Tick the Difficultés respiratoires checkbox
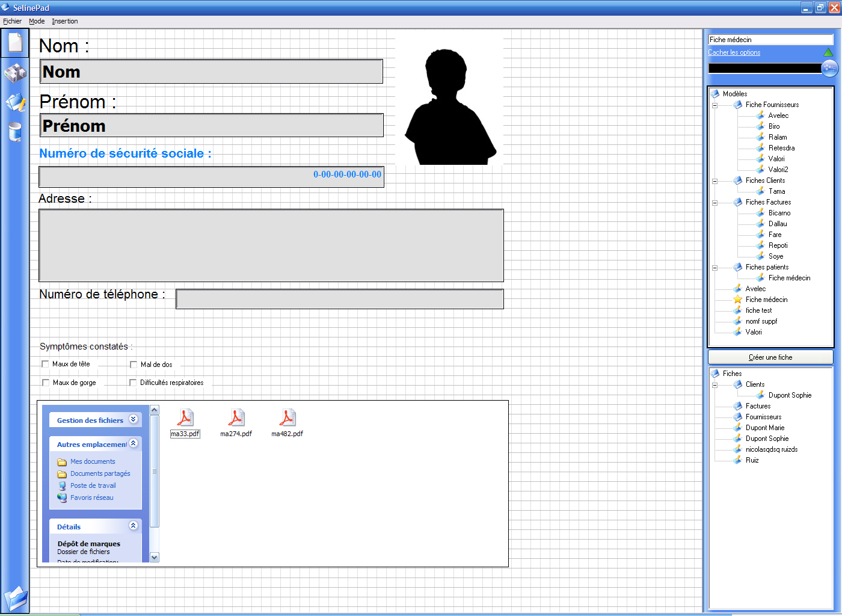Viewport: 842px width, 616px height. pos(133,383)
